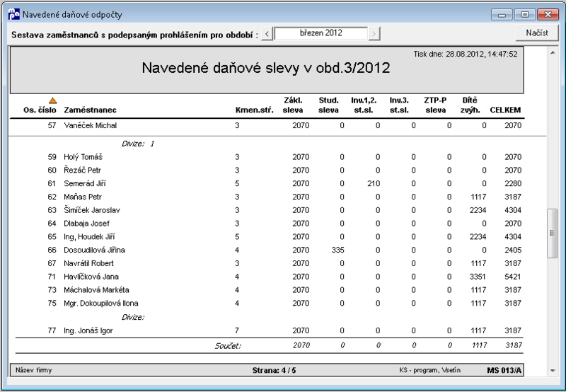
Task: Click the Inv.1,2. st.sl. column header
Action: point(364,105)
